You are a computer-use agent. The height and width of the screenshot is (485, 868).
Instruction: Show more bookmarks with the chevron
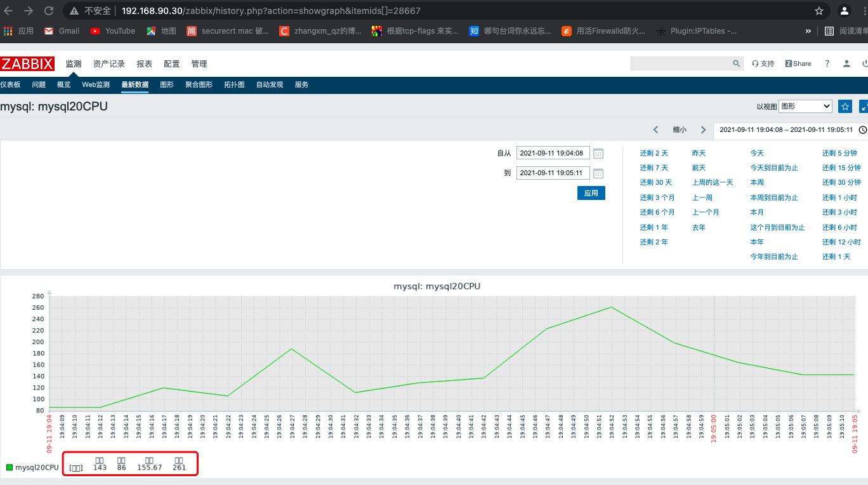tap(808, 30)
